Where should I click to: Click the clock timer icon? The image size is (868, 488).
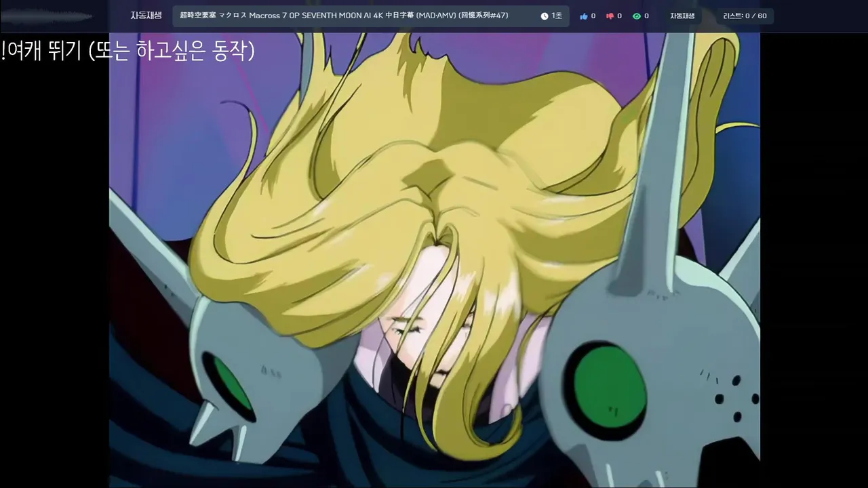(x=545, y=16)
